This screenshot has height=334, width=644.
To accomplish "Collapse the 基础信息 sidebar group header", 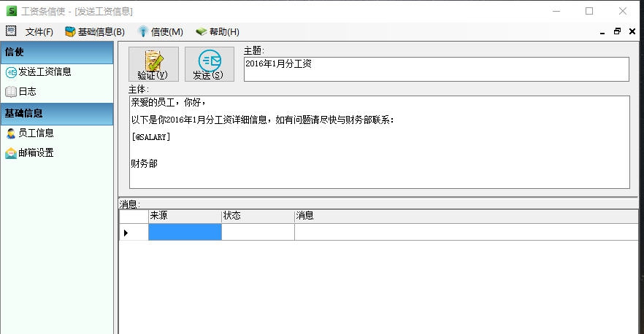I will point(57,114).
